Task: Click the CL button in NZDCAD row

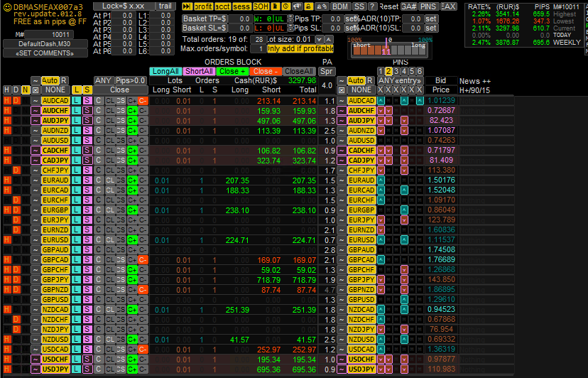Action: click(x=110, y=310)
